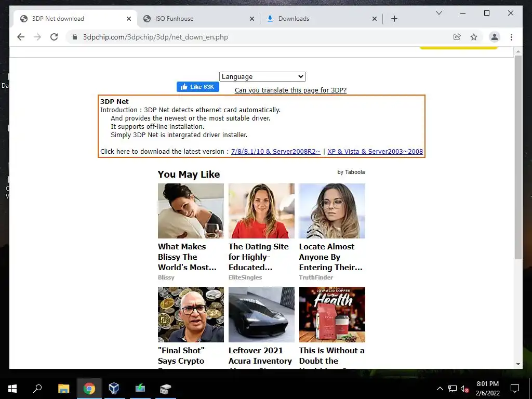Click the muted volume tray icon
The height and width of the screenshot is (399, 532).
tap(465, 389)
